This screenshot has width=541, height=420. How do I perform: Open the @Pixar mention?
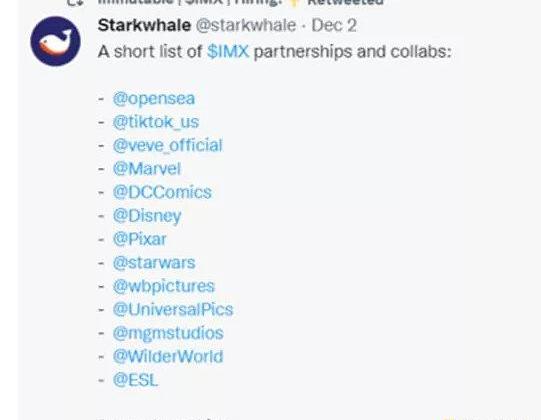[x=140, y=239]
